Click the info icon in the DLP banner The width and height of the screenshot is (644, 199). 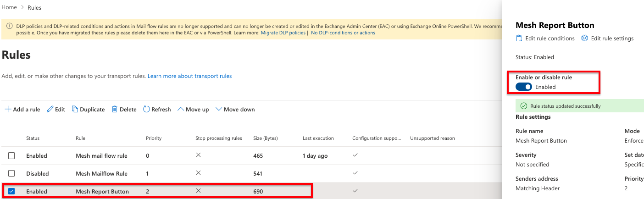click(x=9, y=27)
